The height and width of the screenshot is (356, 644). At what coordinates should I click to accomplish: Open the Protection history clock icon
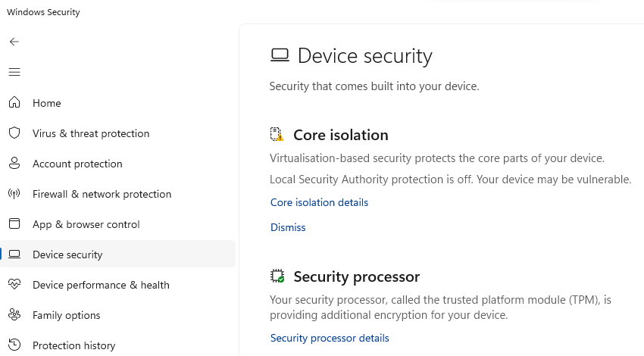click(14, 345)
